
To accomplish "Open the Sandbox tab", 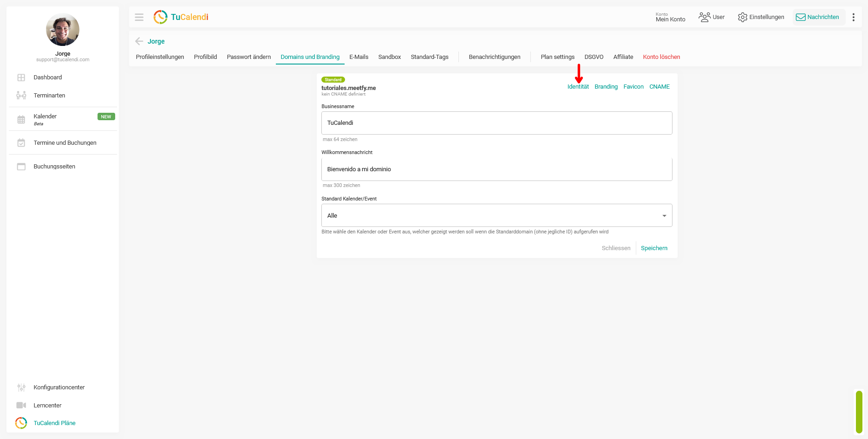I will 389,57.
